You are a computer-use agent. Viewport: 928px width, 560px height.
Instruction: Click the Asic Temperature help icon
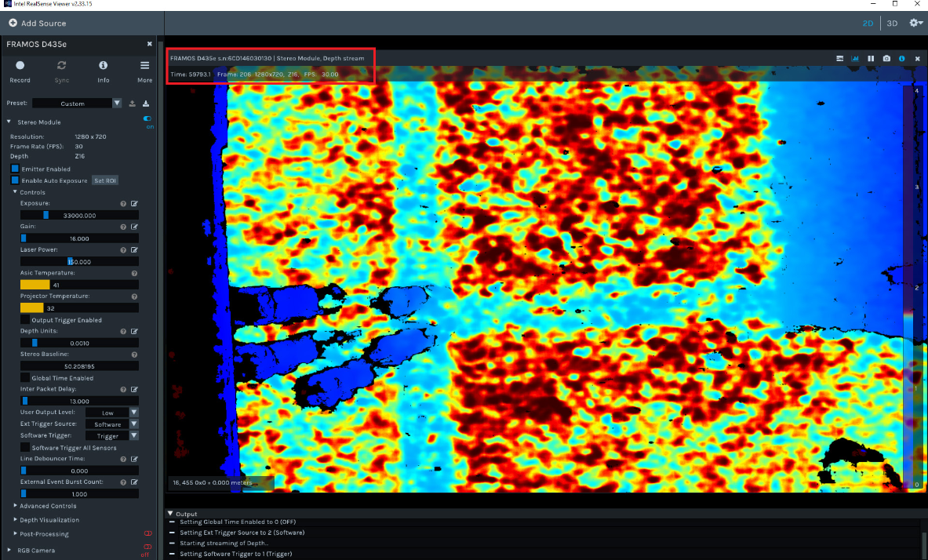[x=134, y=273]
